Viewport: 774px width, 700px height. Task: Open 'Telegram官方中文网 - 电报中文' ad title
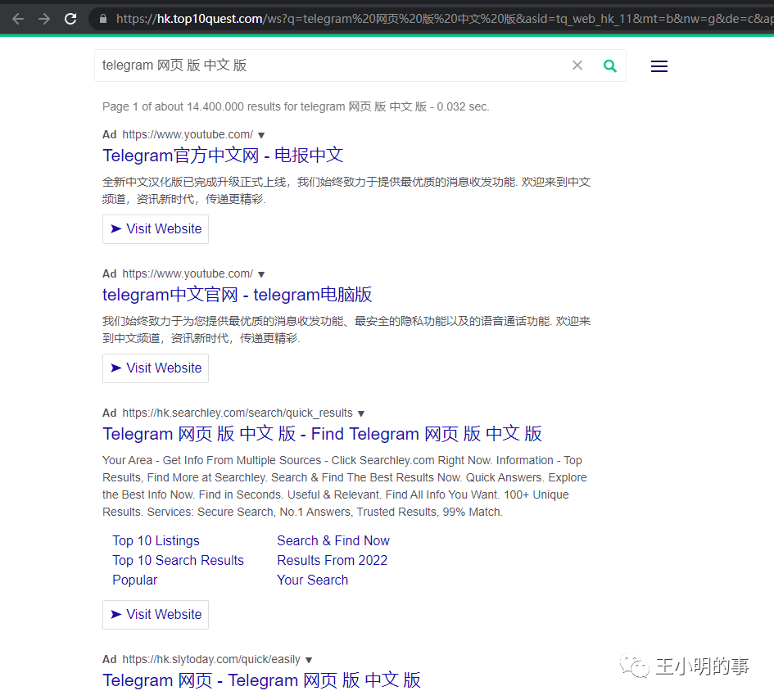point(223,156)
